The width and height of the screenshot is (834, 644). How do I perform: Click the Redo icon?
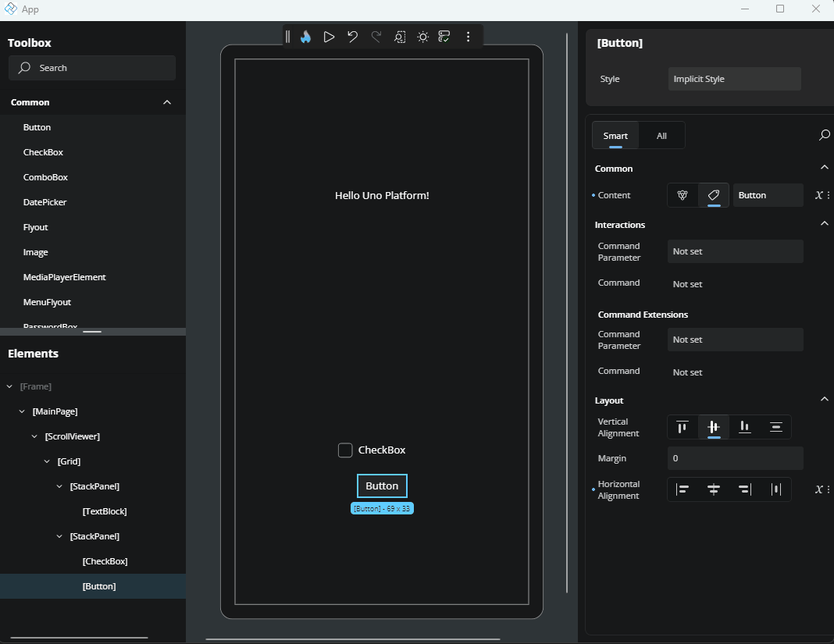pos(376,36)
